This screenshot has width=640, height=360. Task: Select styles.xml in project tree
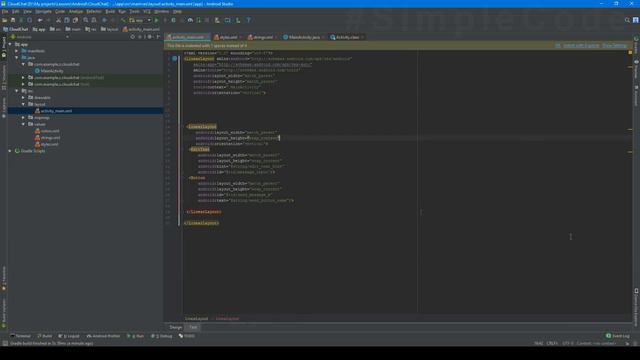tap(49, 144)
